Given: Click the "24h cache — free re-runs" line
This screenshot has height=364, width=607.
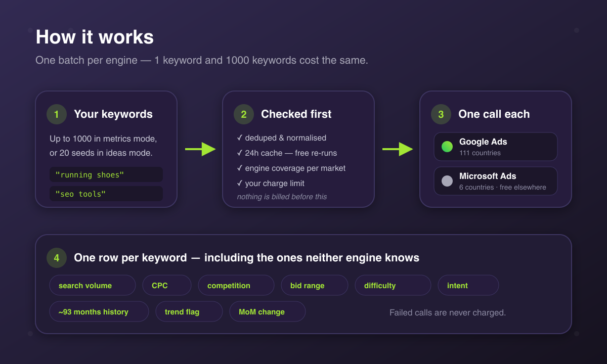Looking at the screenshot, I should [287, 153].
